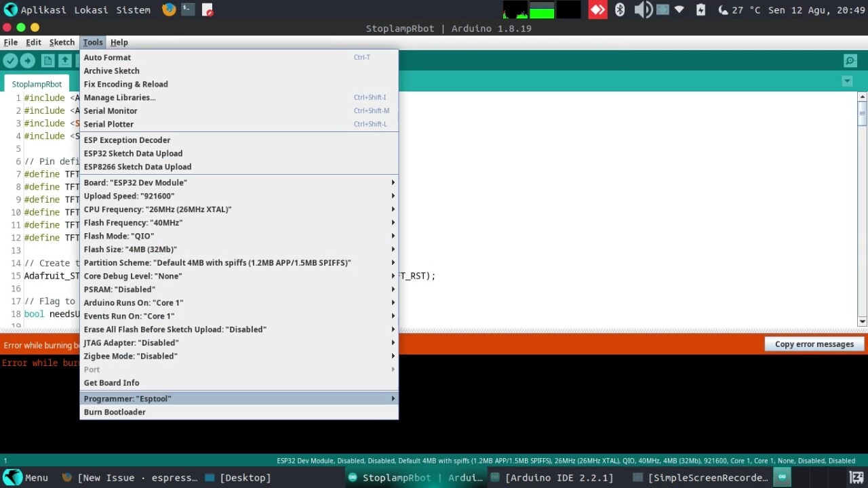The image size is (868, 488).
Task: Click the Upload arrow toolbar icon
Action: (27, 61)
